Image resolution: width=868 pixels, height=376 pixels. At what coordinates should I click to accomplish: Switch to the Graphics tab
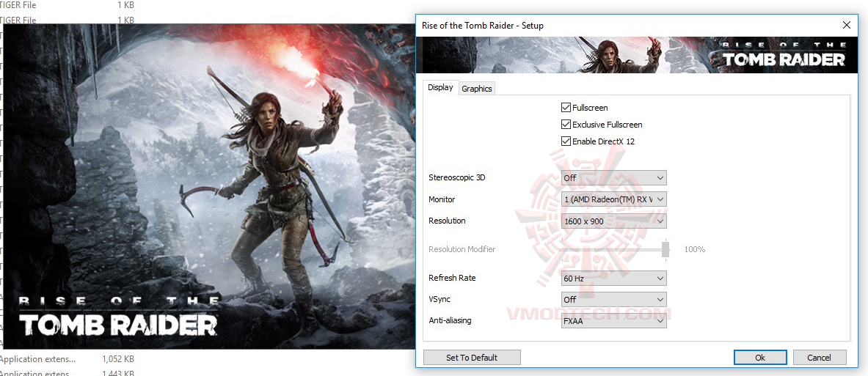(x=477, y=89)
